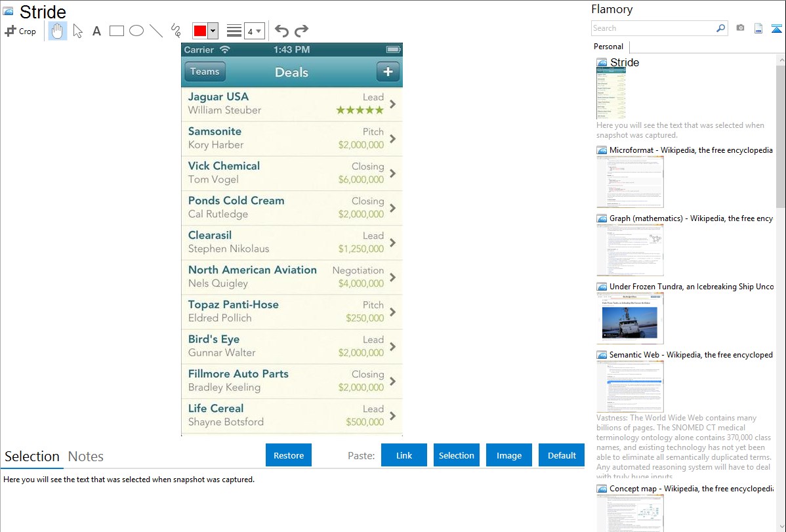Paste as Link
Screen dimensions: 786x532
pyautogui.click(x=404, y=455)
